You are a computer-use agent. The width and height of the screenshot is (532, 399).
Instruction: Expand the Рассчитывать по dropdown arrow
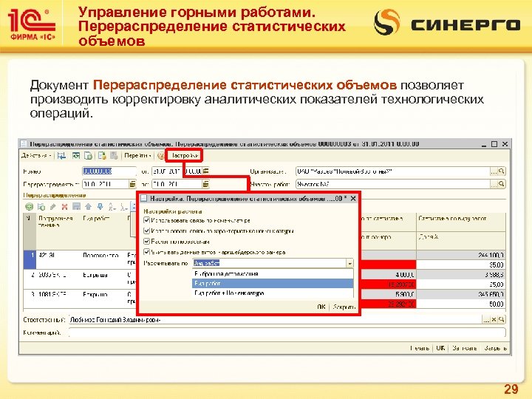click(x=349, y=263)
